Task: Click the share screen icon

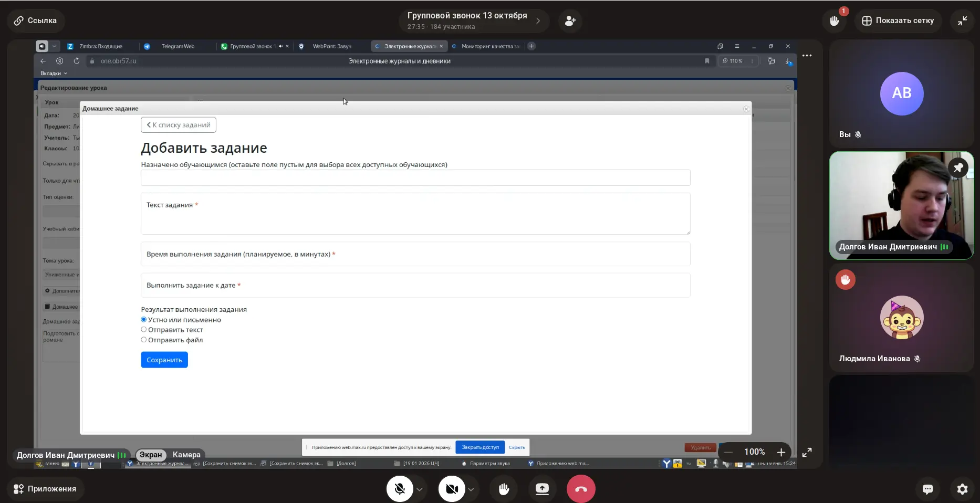Action: tap(542, 489)
